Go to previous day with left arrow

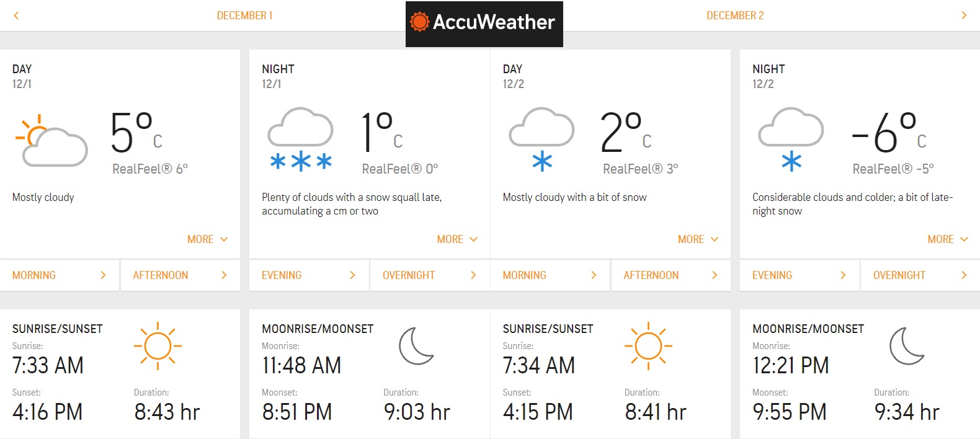tap(16, 16)
